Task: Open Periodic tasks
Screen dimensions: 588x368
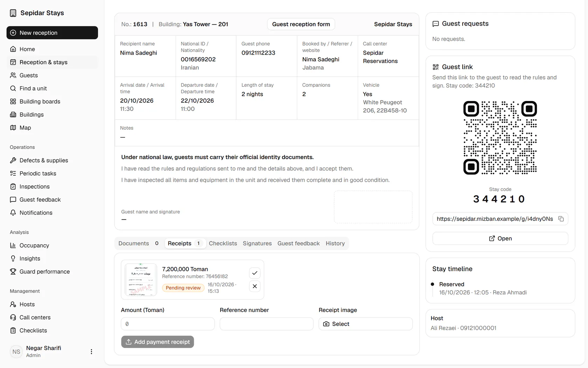Action: point(52,173)
